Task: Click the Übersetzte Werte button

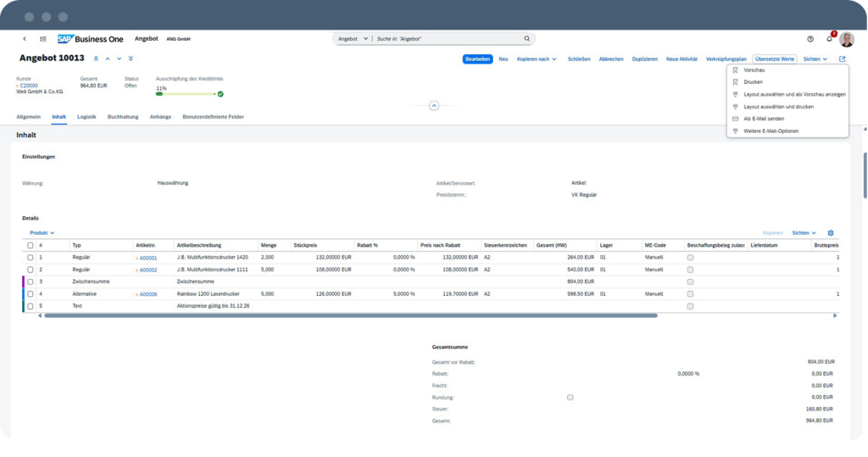Action: [775, 59]
